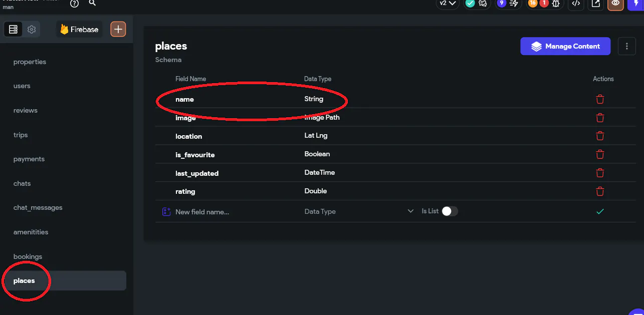Click the search magnifier icon
The width and height of the screenshot is (644, 315).
tap(92, 3)
